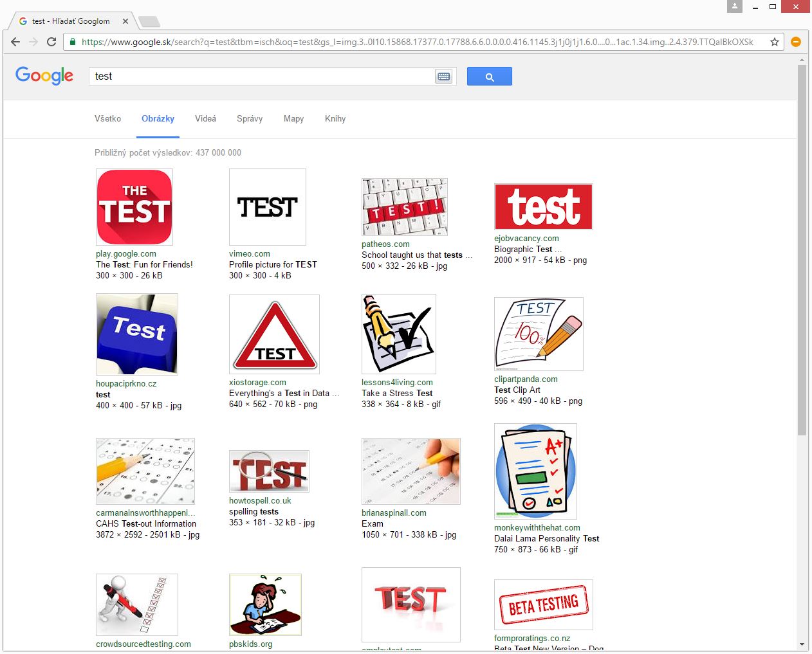Viewport: 812px width, 654px height.
Task: Click the user profile icon in title bar
Action: click(735, 6)
